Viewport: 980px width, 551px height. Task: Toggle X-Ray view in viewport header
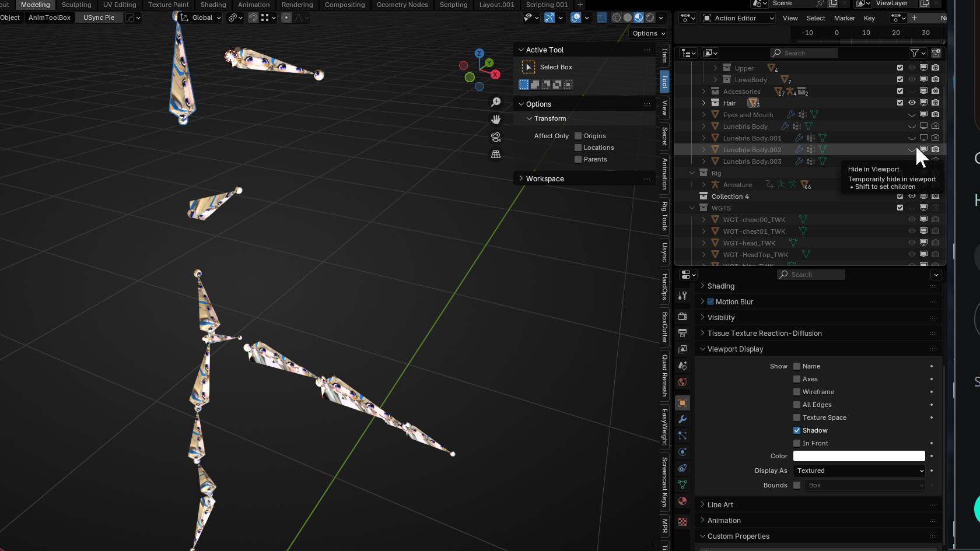602,17
